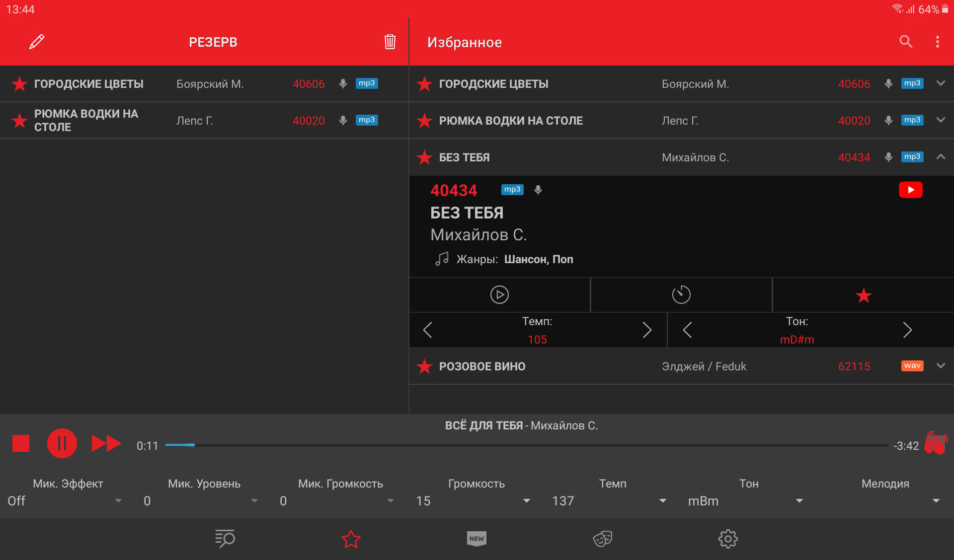Open YouTube video for БЕЗ ТЕБЯ
954x560 pixels.
911,190
